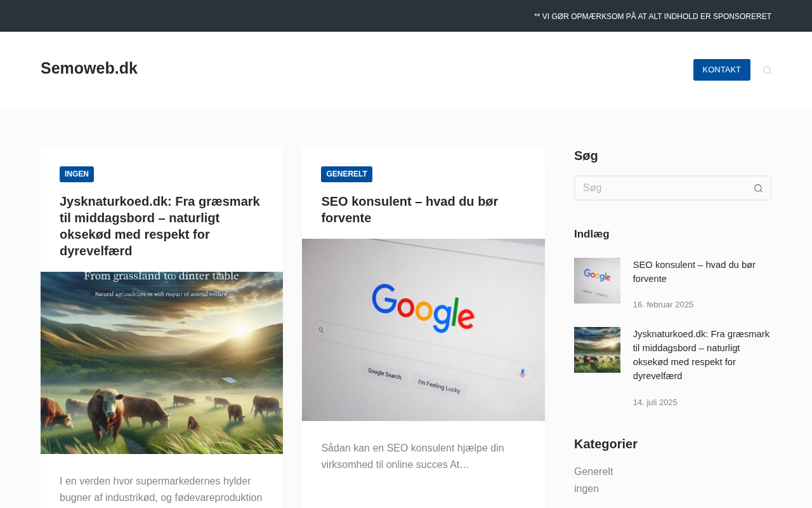Screen dimensions: 812x508
Task: Open the KONTAKT page
Action: (x=721, y=70)
